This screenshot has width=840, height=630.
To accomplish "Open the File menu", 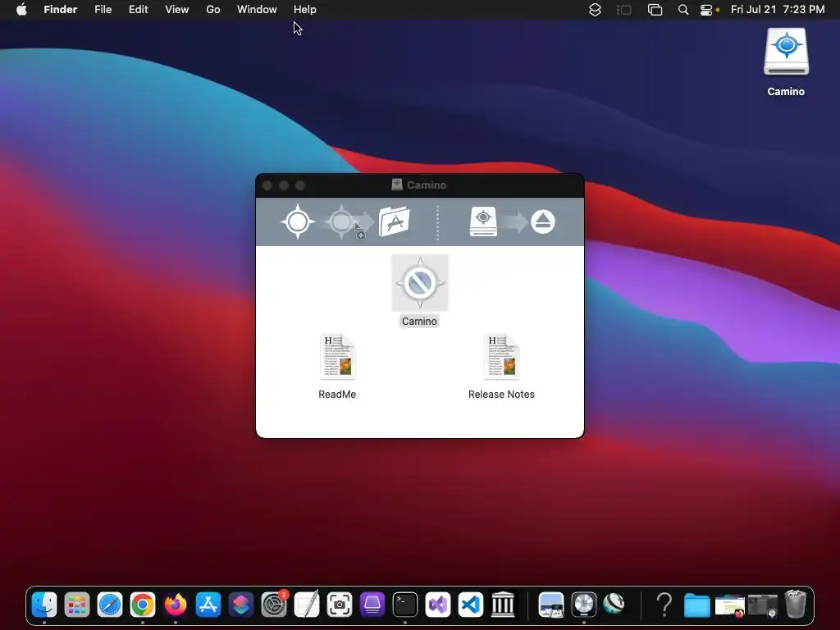I will pyautogui.click(x=103, y=9).
